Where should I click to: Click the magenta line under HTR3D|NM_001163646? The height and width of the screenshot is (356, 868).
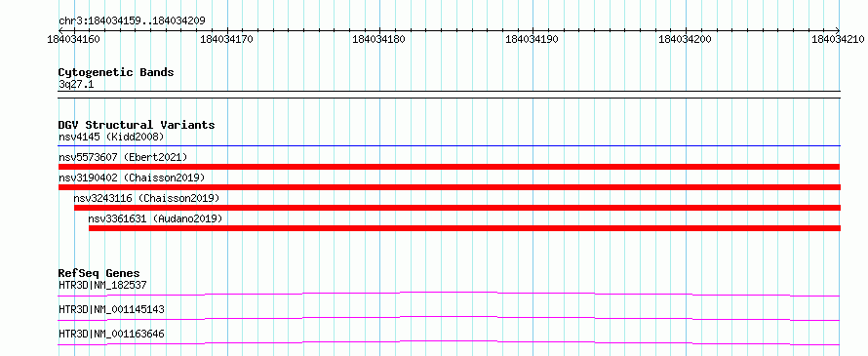(450, 342)
